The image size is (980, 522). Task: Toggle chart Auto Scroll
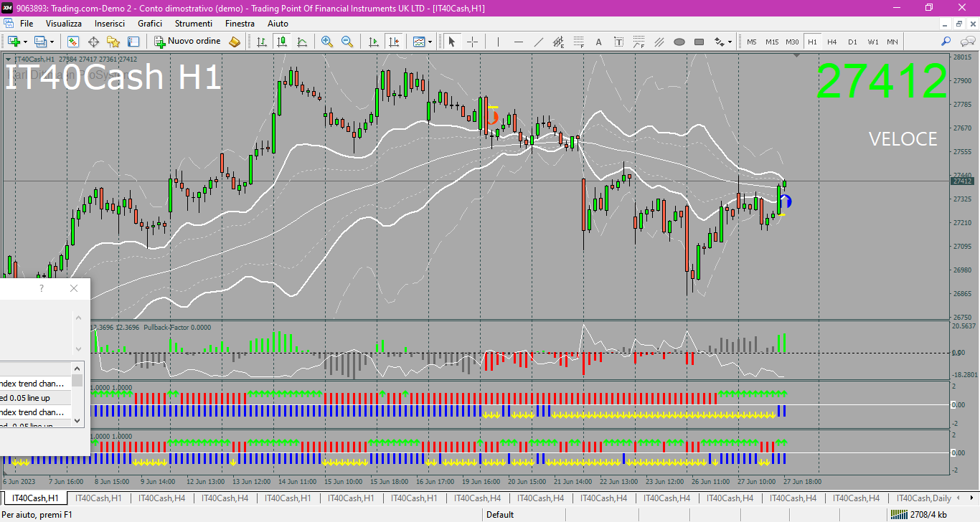(x=373, y=42)
